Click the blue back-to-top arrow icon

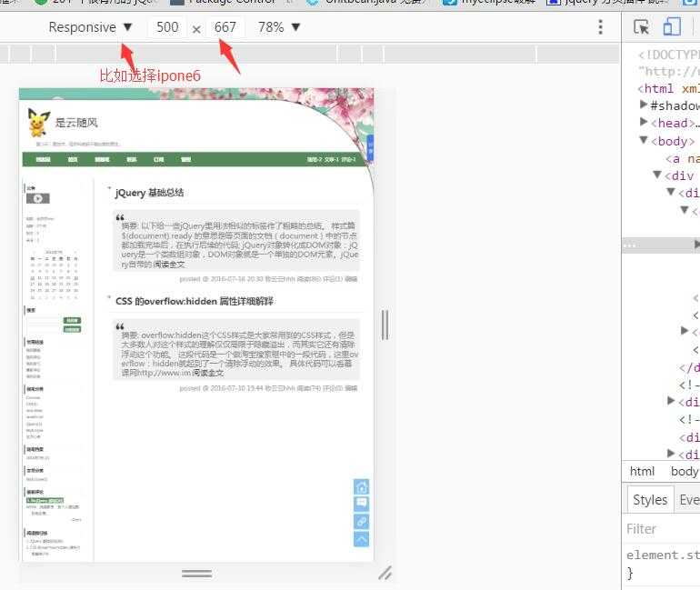coord(361,539)
